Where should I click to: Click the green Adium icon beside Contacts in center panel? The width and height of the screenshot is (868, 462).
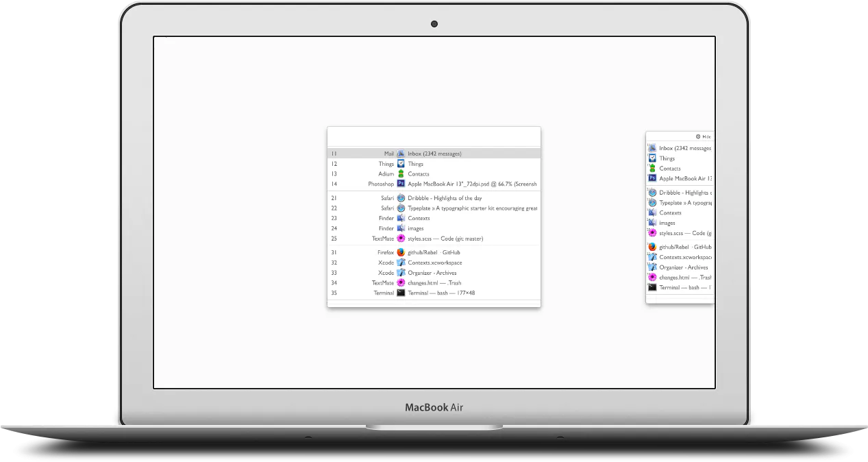pos(401,174)
